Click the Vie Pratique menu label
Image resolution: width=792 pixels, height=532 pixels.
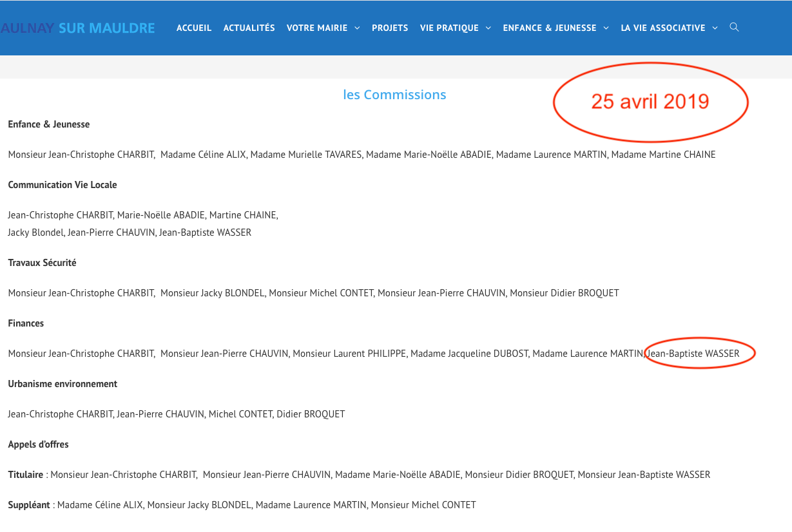pos(449,28)
